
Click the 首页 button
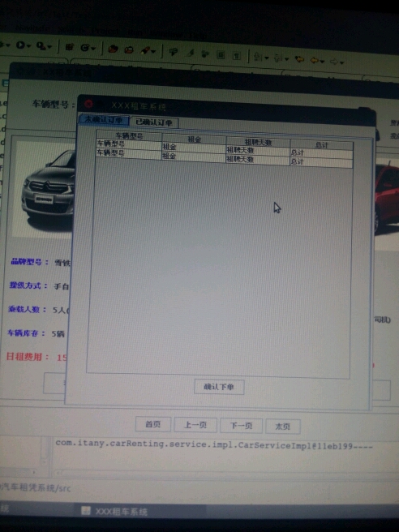[x=152, y=424]
